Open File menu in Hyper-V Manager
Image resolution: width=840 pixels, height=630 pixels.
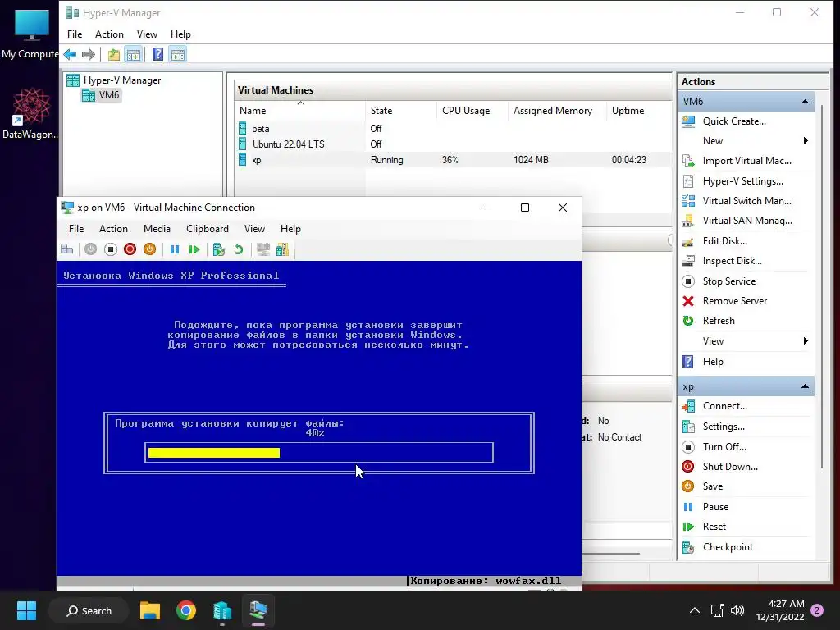point(75,34)
